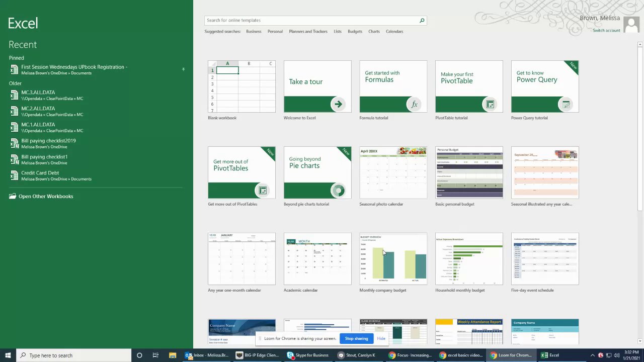Open Going beyond Pie charts tutorial
644x362 pixels.
(x=317, y=172)
